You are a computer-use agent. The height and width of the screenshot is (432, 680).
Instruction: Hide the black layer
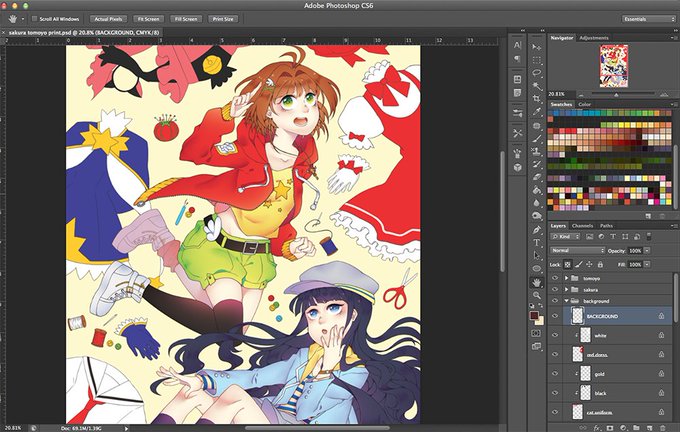(555, 393)
